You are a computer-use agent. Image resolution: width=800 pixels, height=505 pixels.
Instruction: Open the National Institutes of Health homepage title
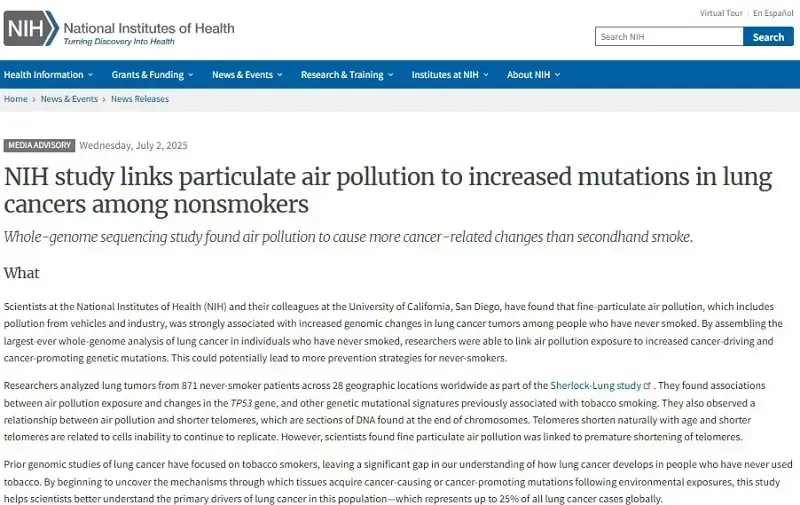click(x=149, y=28)
